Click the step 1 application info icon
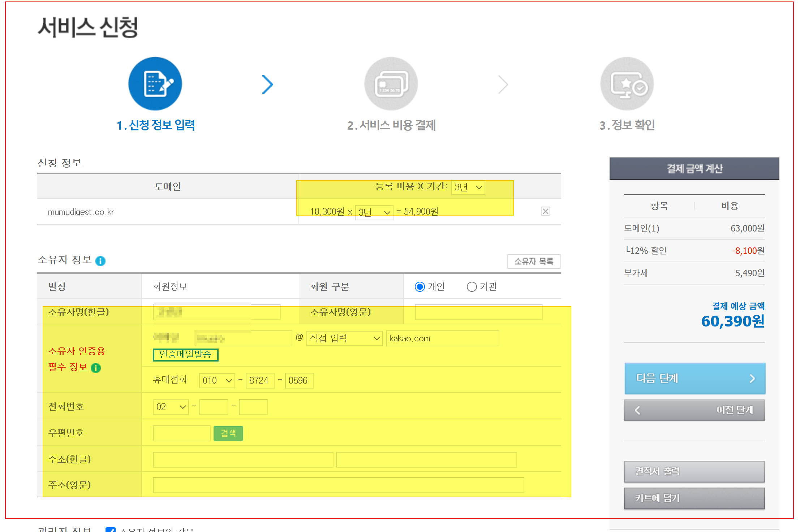The width and height of the screenshot is (800, 532). coord(155,84)
